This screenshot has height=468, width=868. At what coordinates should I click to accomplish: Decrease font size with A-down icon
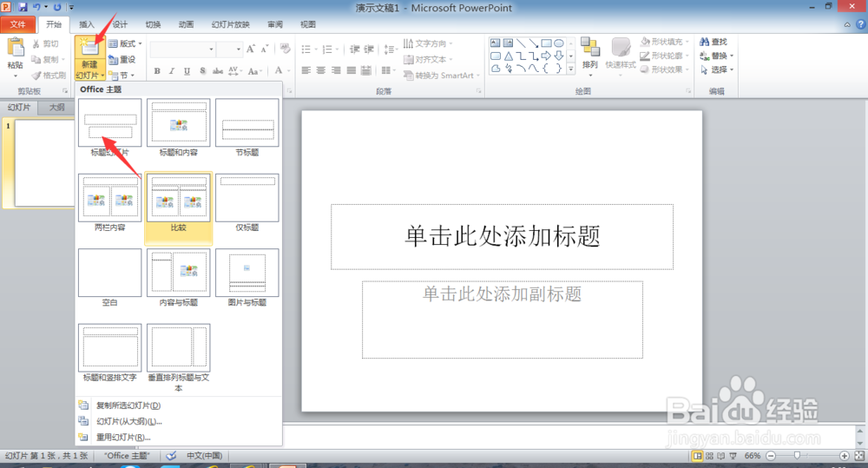(x=265, y=49)
